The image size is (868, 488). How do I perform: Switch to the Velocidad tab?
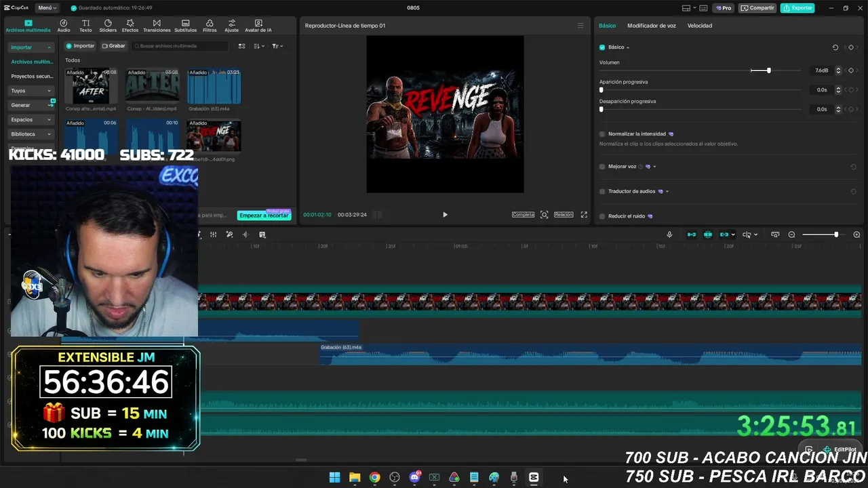(x=700, y=26)
